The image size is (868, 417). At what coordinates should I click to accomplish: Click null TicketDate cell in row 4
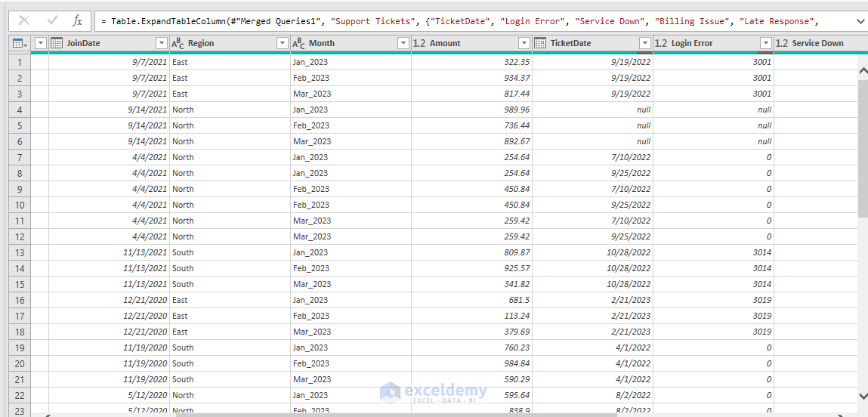click(592, 110)
